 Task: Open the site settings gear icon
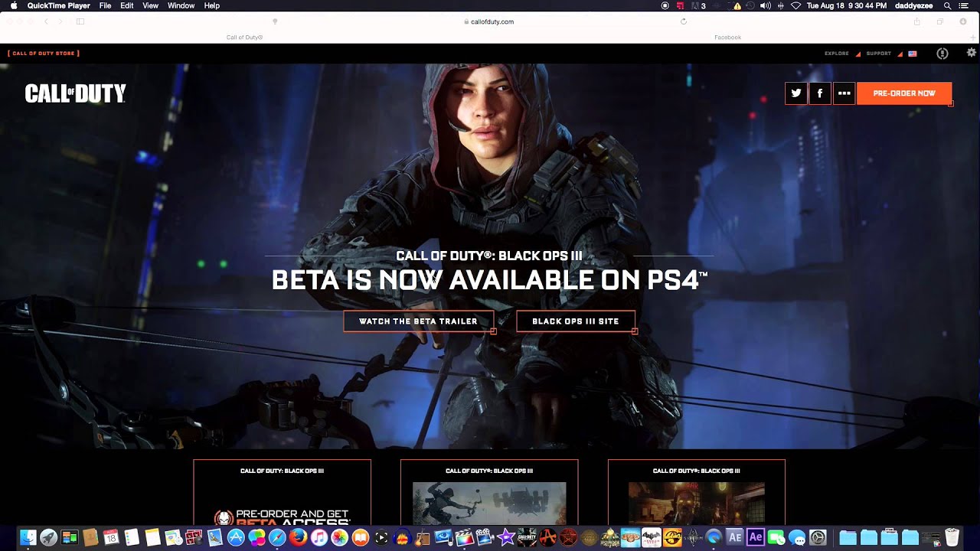click(972, 53)
